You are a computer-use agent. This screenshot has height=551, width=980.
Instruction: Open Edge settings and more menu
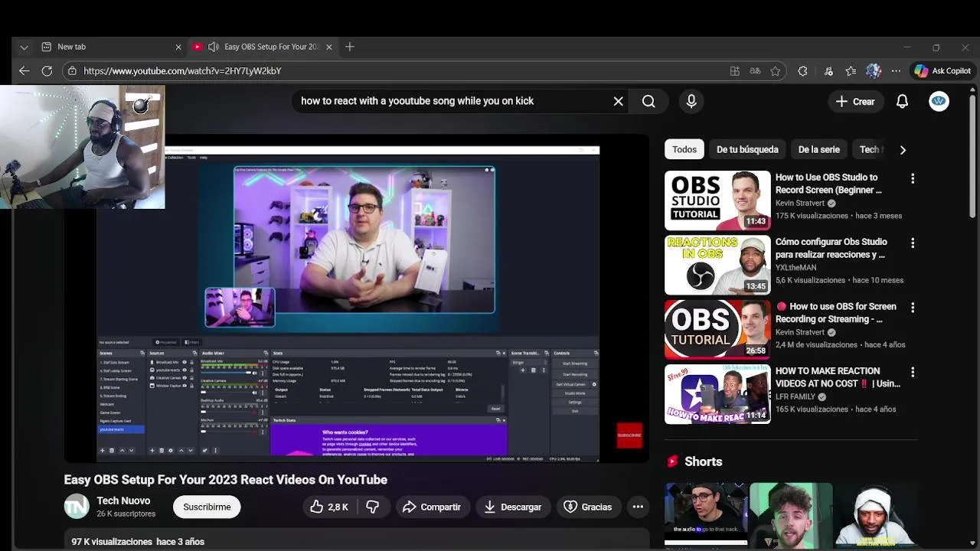(x=896, y=70)
